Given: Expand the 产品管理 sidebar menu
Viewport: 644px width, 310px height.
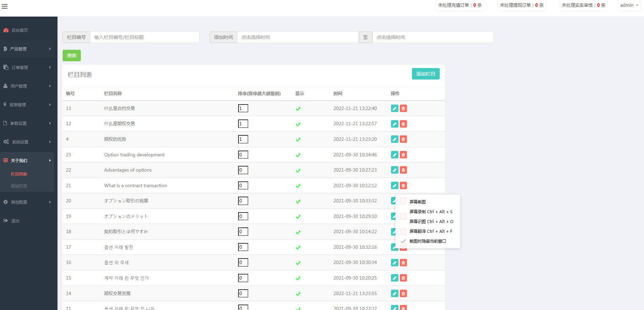Looking at the screenshot, I should [x=27, y=49].
